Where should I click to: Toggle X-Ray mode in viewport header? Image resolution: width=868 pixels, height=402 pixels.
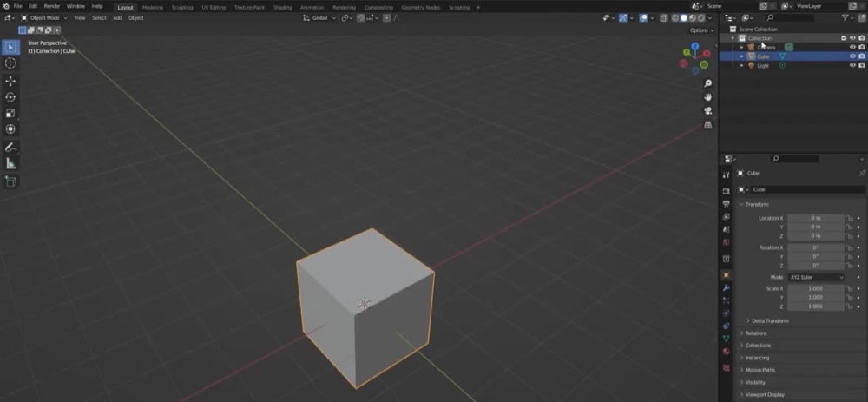pos(663,18)
